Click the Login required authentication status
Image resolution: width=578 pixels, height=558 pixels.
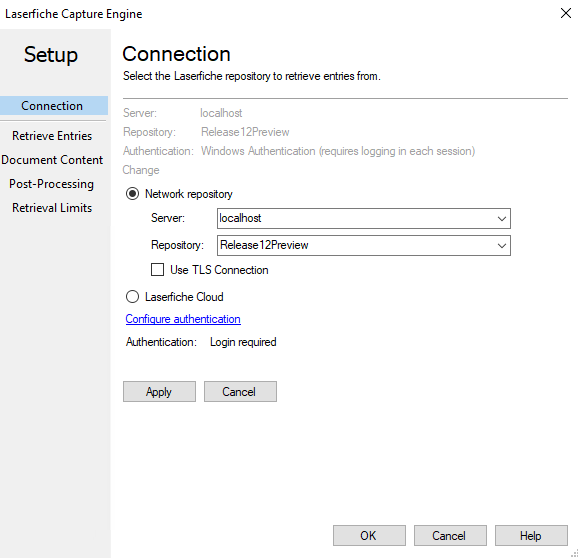pyautogui.click(x=243, y=342)
